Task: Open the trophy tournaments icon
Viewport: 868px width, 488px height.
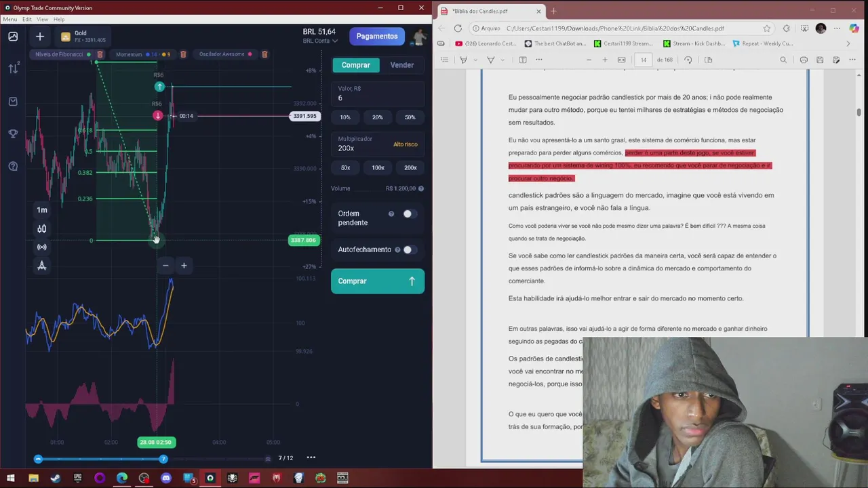Action: (x=13, y=134)
